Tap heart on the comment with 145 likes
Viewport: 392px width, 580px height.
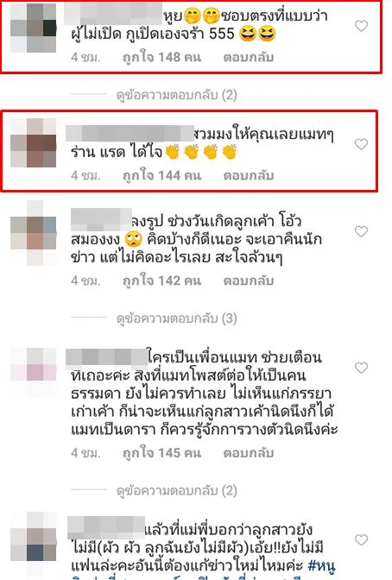[x=361, y=368]
